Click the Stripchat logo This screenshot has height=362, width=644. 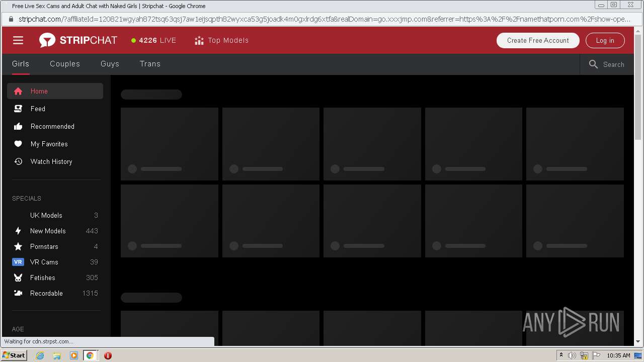pos(78,40)
